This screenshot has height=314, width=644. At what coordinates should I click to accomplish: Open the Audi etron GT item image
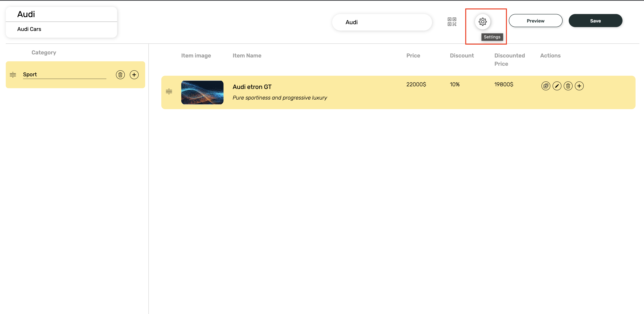pos(202,93)
